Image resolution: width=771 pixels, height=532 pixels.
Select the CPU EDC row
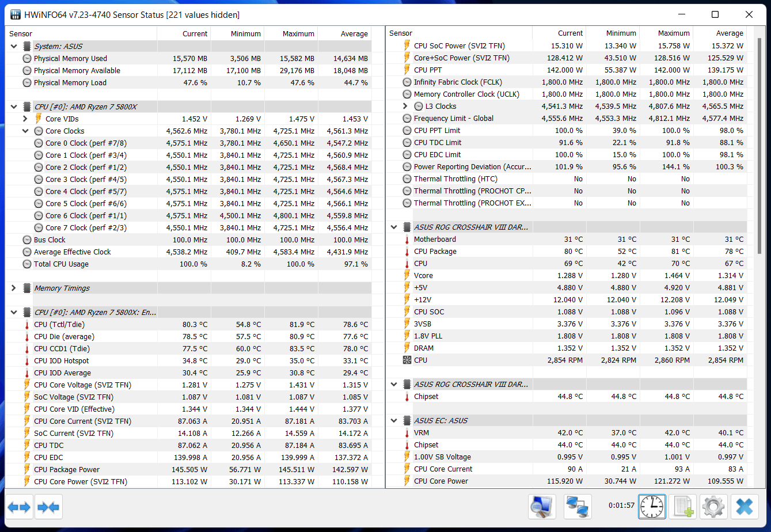pyautogui.click(x=189, y=458)
